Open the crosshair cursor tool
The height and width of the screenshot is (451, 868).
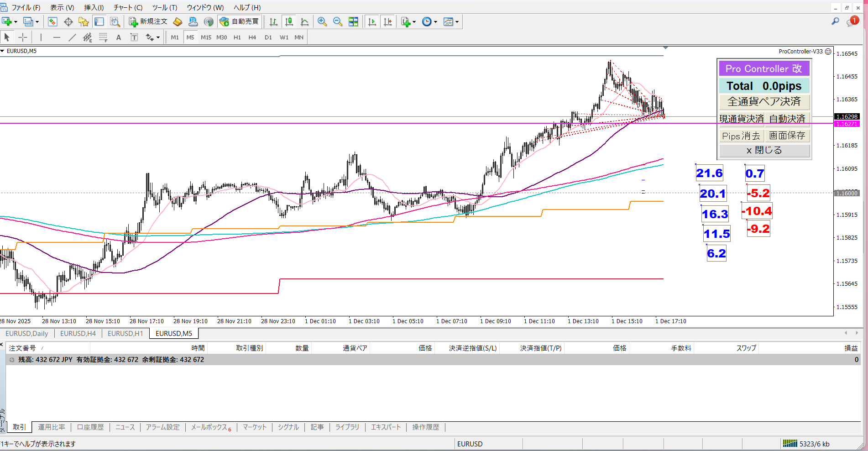coord(23,37)
